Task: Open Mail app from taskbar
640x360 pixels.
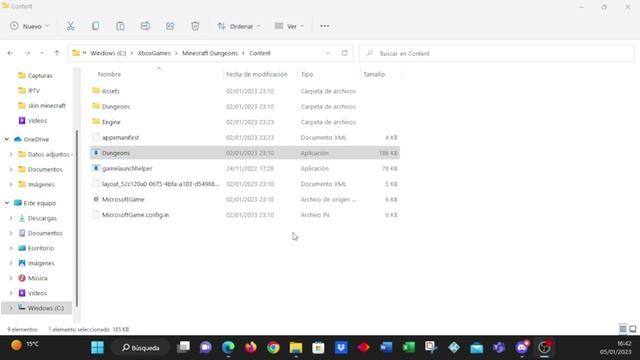Action: [476, 347]
